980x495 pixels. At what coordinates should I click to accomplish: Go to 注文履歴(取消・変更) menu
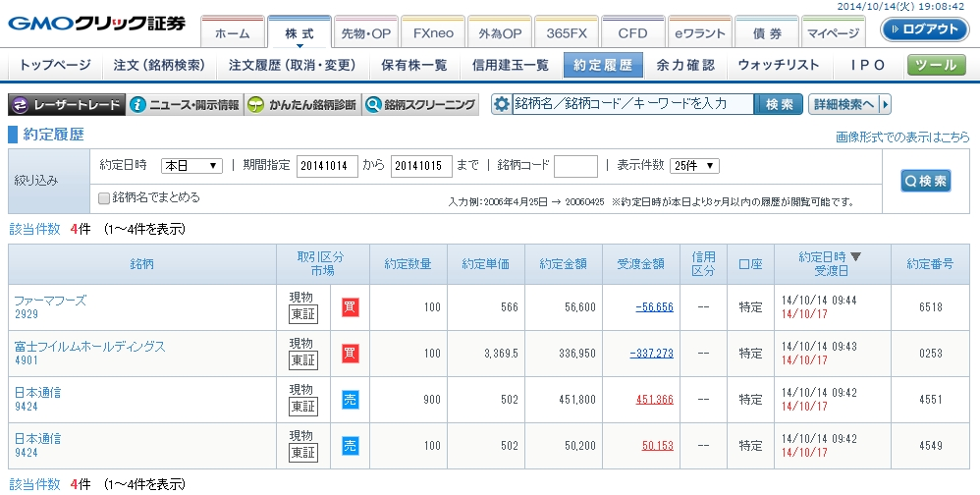click(293, 65)
